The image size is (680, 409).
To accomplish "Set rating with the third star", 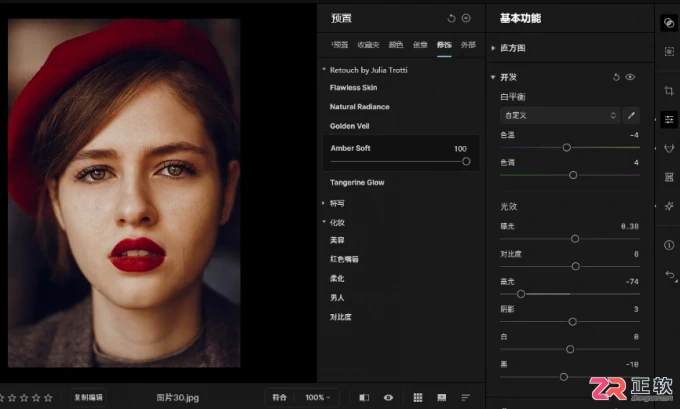I will tap(24, 397).
